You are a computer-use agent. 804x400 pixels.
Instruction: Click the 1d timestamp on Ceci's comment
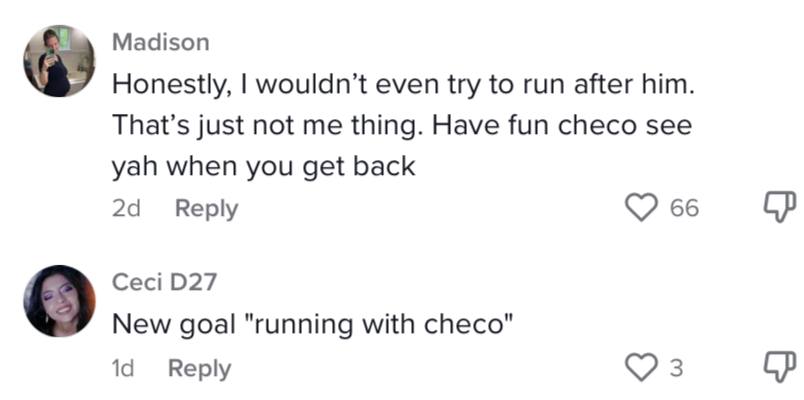point(123,368)
